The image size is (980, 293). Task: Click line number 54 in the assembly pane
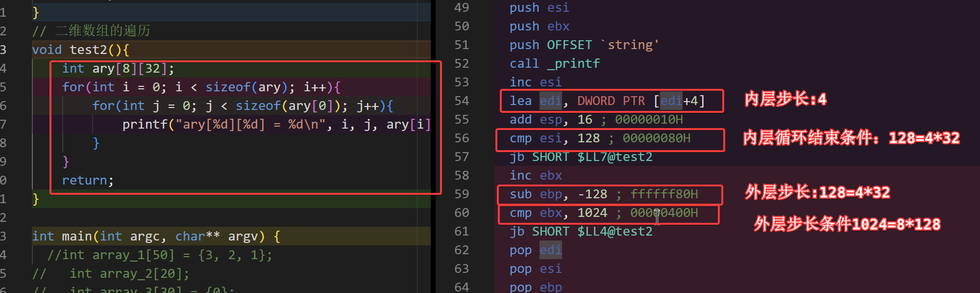pyautogui.click(x=461, y=101)
